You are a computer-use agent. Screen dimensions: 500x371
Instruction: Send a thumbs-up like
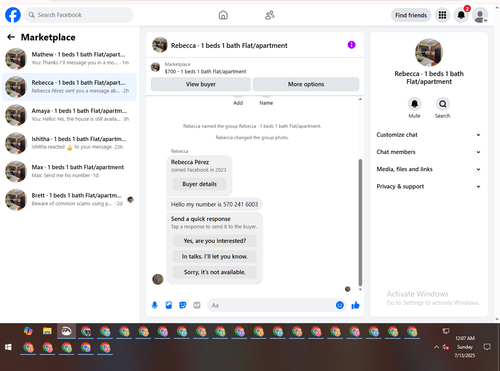point(355,305)
